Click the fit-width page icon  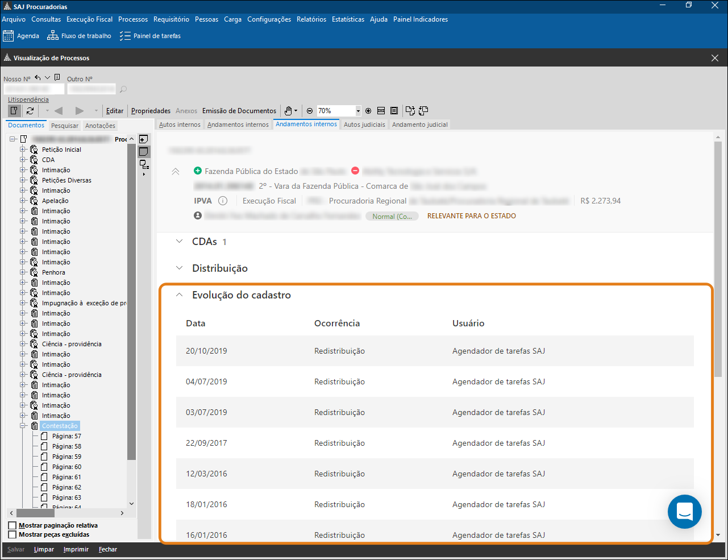pyautogui.click(x=381, y=111)
